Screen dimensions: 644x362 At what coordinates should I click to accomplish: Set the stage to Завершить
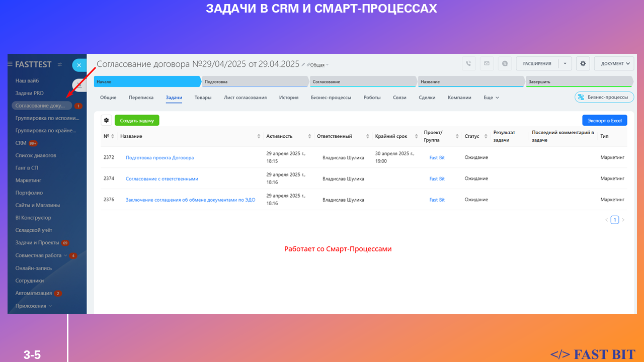click(580, 81)
